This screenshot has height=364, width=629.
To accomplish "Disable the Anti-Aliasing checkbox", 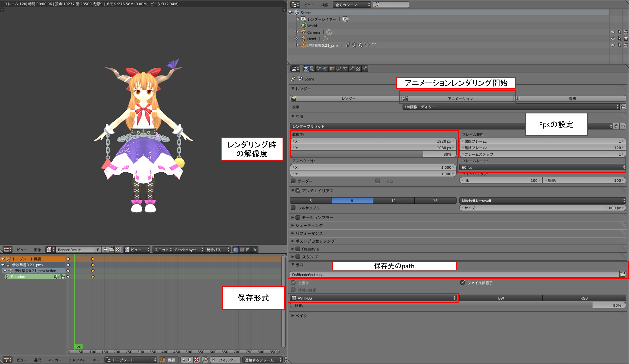I will click(x=298, y=191).
